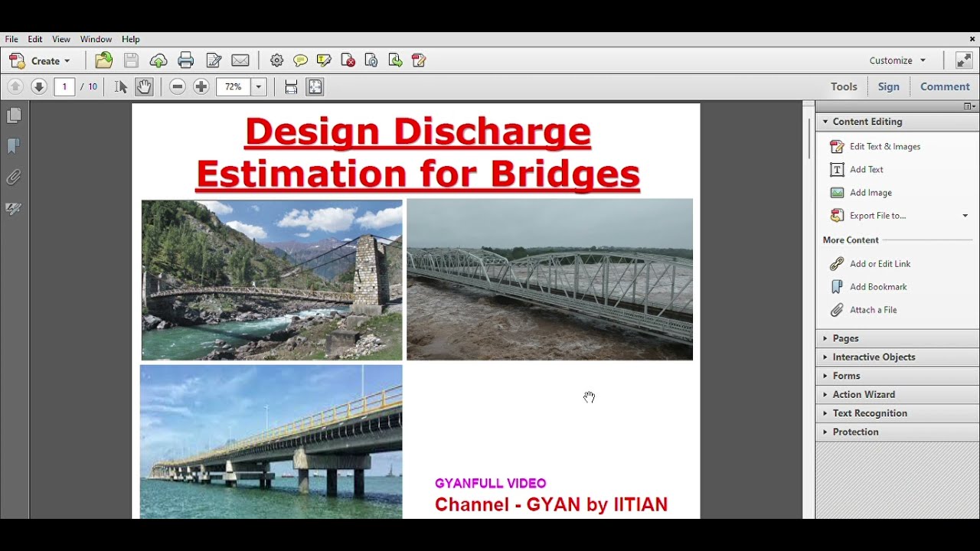Expand the Interactive Objects section
The image size is (980, 551).
pyautogui.click(x=897, y=357)
